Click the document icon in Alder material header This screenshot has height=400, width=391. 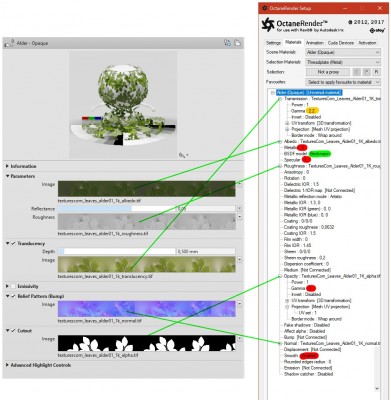tap(237, 43)
